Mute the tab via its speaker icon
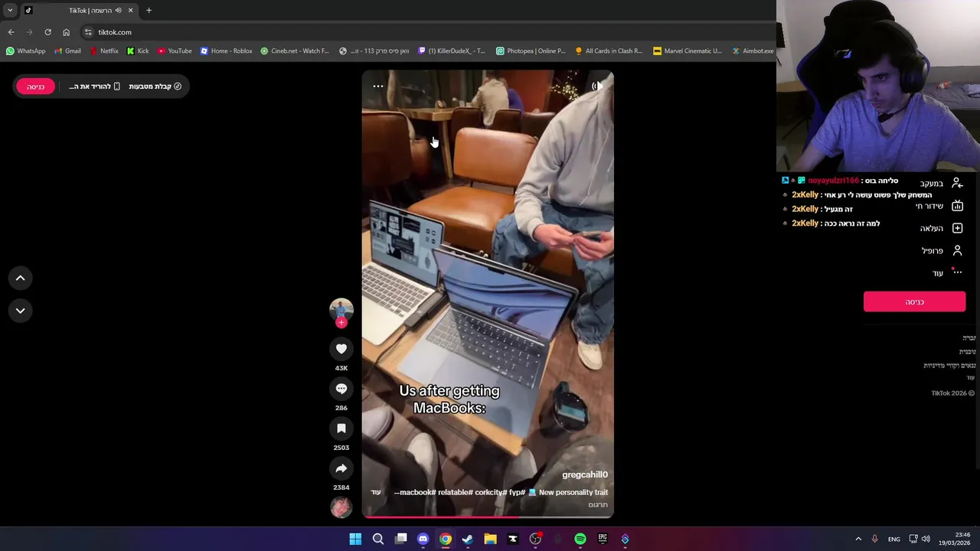The height and width of the screenshot is (551, 980). 118,10
